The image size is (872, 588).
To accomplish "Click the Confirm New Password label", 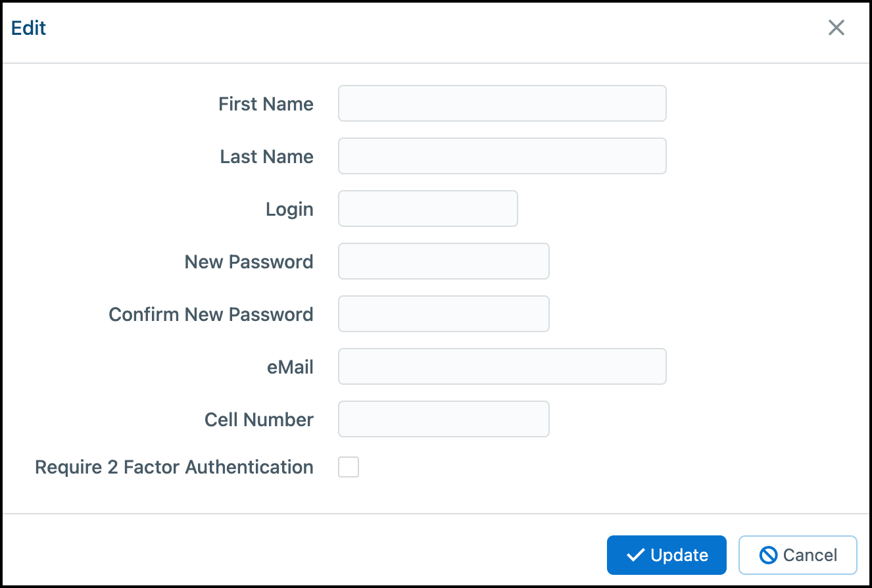I will [x=211, y=314].
